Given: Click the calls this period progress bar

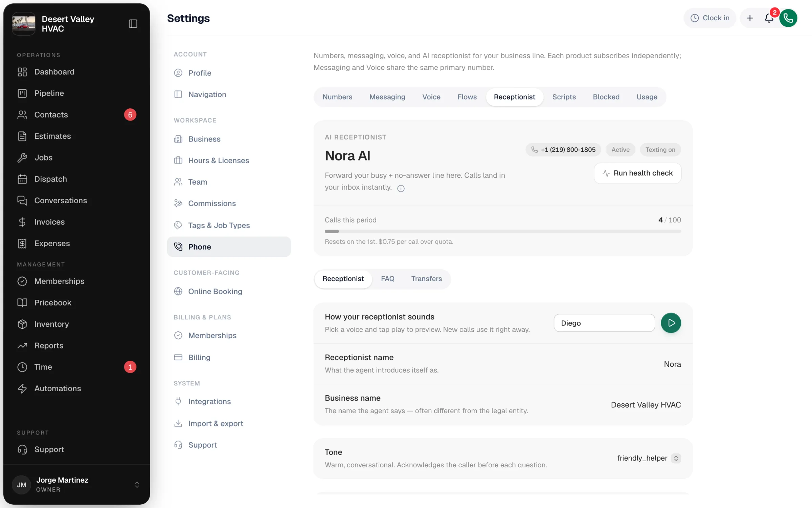Looking at the screenshot, I should coord(502,232).
